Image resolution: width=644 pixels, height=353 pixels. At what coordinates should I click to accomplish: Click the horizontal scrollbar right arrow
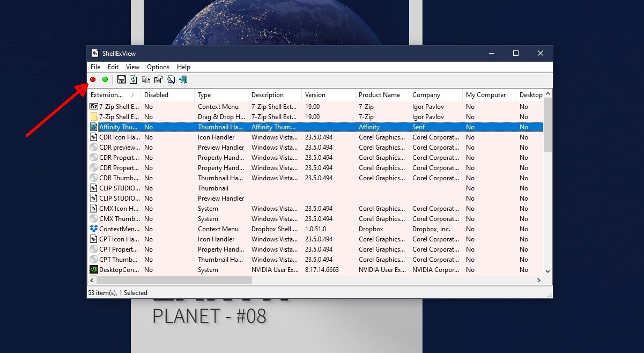tap(539, 281)
